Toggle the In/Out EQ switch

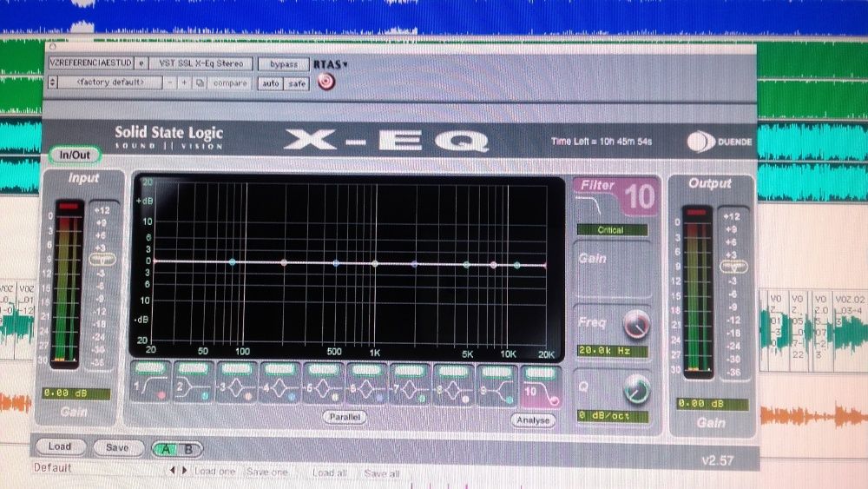point(74,155)
